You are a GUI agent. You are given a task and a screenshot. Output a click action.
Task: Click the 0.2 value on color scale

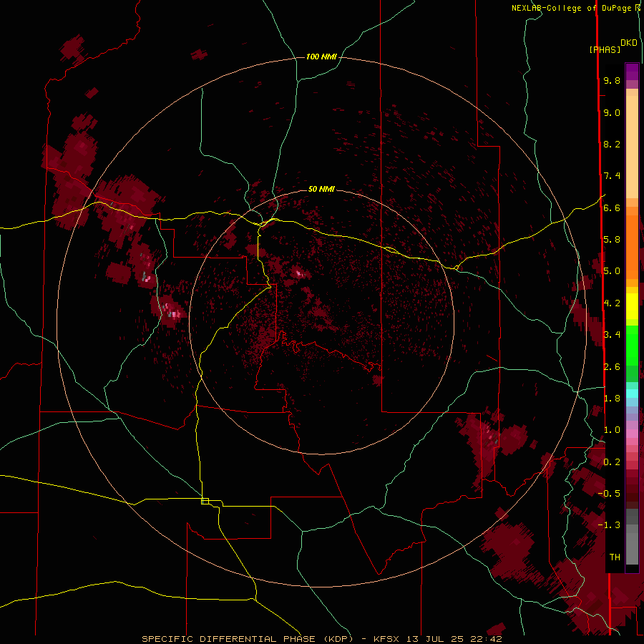(x=612, y=462)
